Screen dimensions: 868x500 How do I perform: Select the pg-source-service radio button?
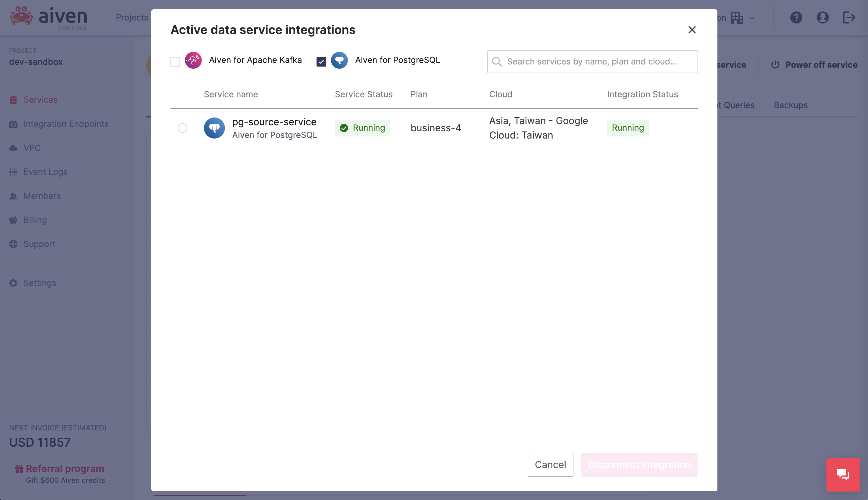click(182, 128)
